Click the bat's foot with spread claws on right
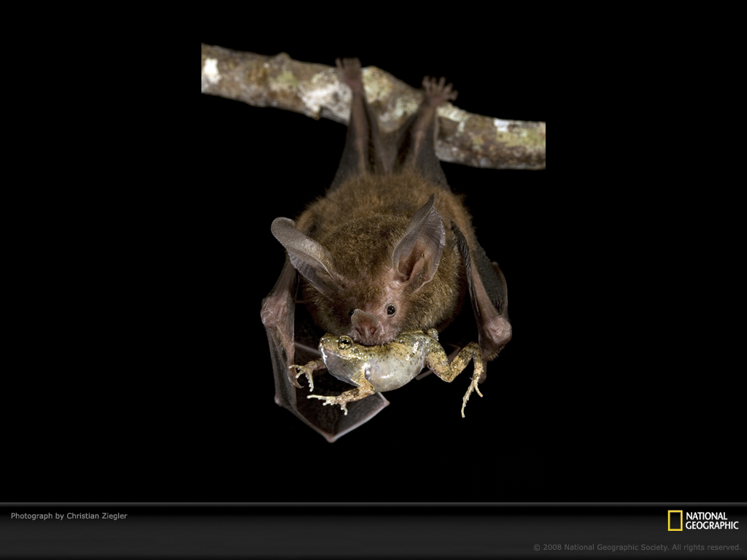This screenshot has width=747, height=560. [x=438, y=90]
